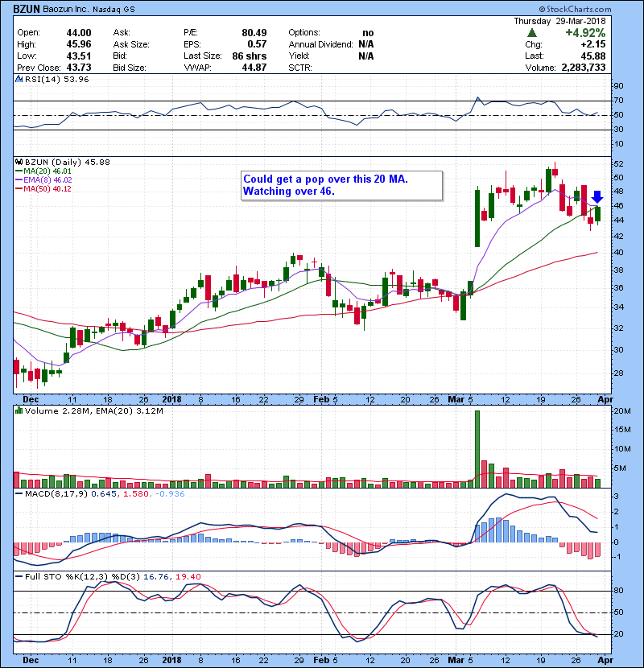Click the Prev Close value 43.73
The height and width of the screenshot is (668, 644).
(x=79, y=68)
